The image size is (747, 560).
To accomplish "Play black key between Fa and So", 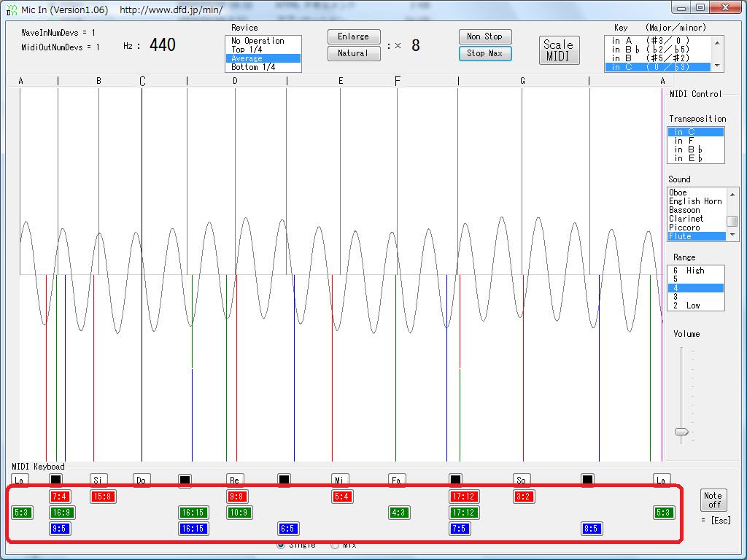I will coord(455,480).
